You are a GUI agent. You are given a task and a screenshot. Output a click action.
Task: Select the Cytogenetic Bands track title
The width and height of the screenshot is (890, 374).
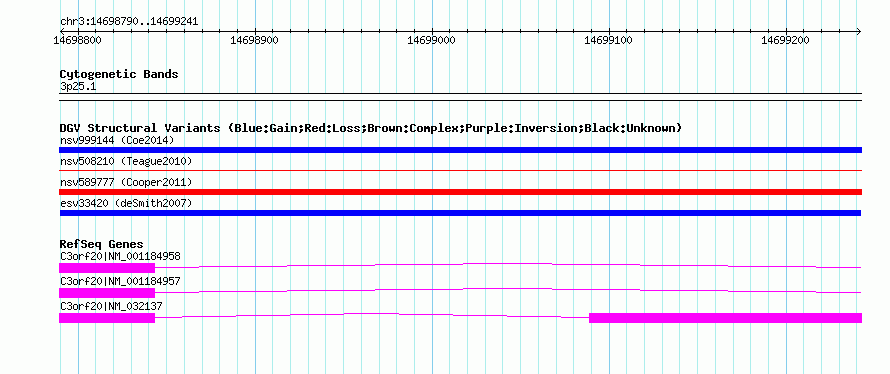[119, 74]
